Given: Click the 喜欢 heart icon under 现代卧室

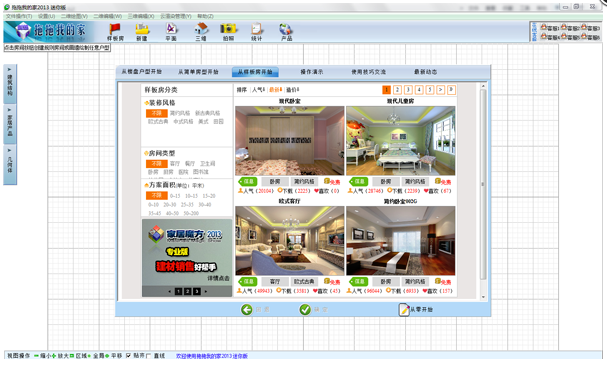Looking at the screenshot, I should [x=316, y=191].
